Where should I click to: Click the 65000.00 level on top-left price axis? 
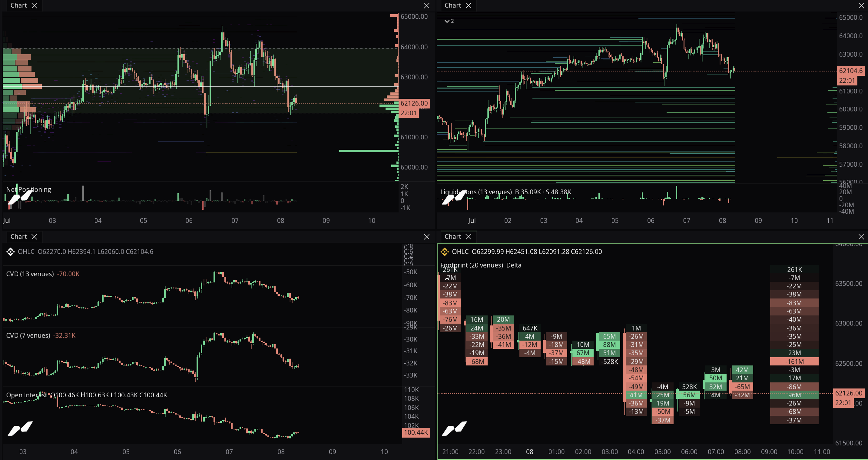[x=414, y=17]
